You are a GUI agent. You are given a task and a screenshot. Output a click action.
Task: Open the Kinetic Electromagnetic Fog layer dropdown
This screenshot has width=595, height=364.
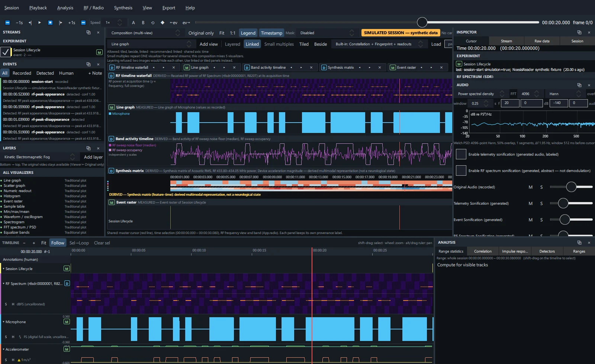(x=39, y=157)
